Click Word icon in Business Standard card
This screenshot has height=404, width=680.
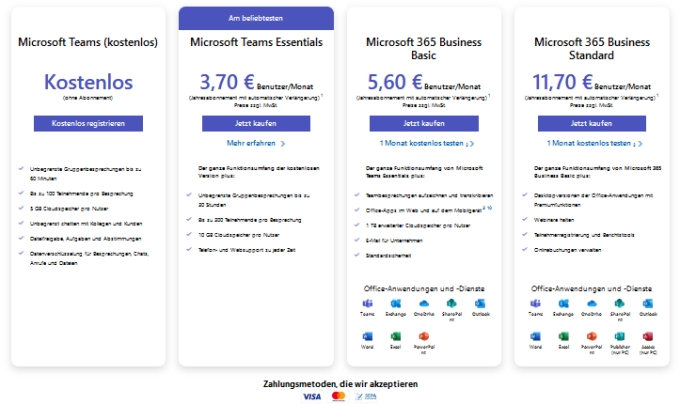click(x=536, y=336)
